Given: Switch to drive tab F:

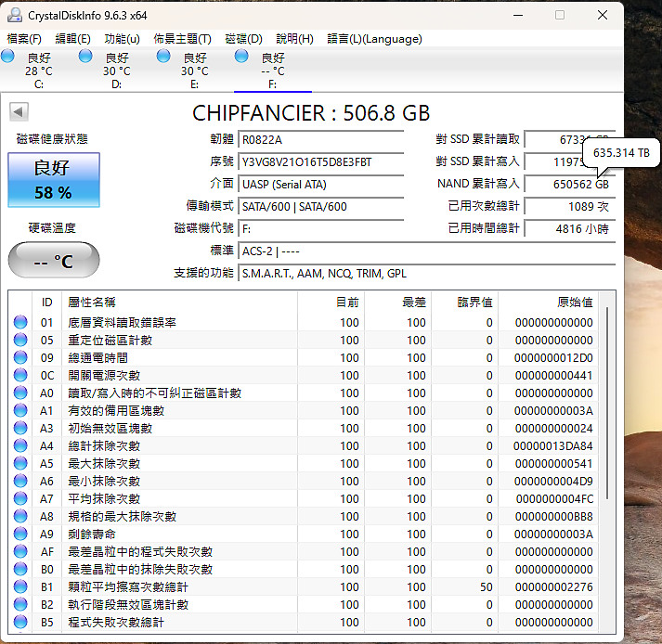Looking at the screenshot, I should 273,71.
